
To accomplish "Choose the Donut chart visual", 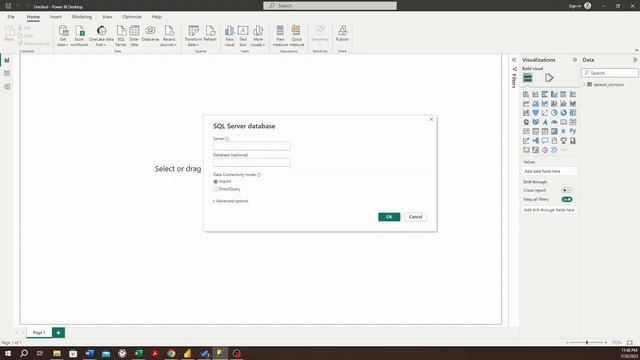I will pos(564,113).
